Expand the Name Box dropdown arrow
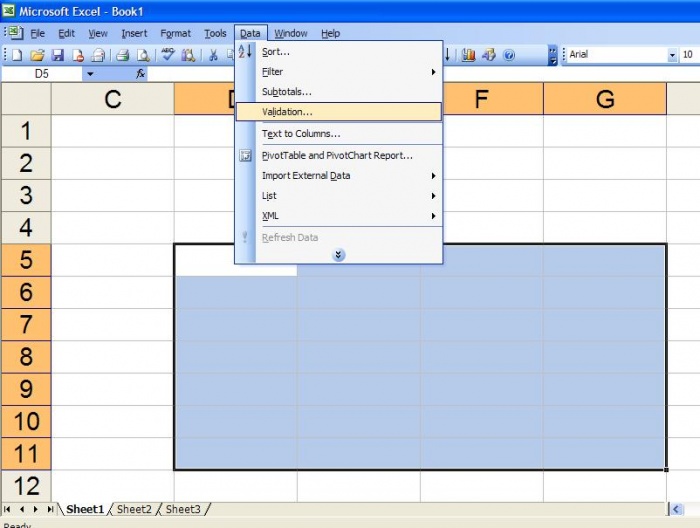 pyautogui.click(x=90, y=74)
